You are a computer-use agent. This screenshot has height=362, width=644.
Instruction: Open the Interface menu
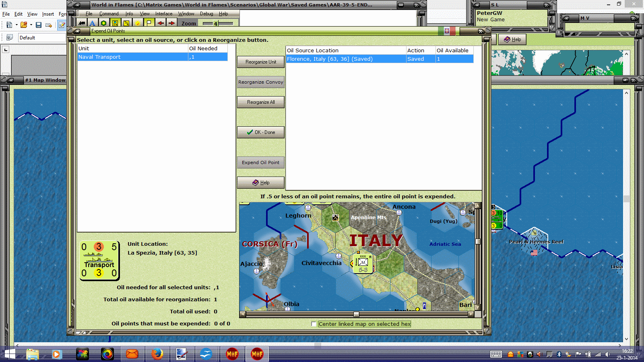[164, 14]
